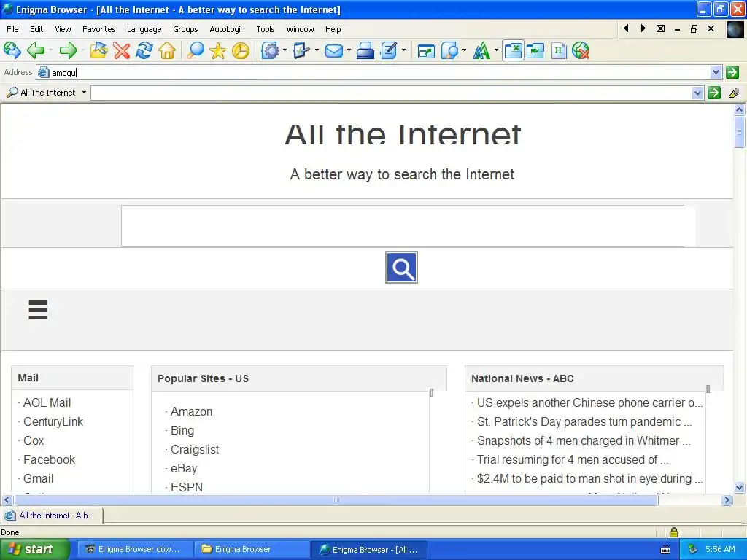The width and height of the screenshot is (747, 560).
Task: Click the H document toolbar icon
Action: pyautogui.click(x=558, y=50)
